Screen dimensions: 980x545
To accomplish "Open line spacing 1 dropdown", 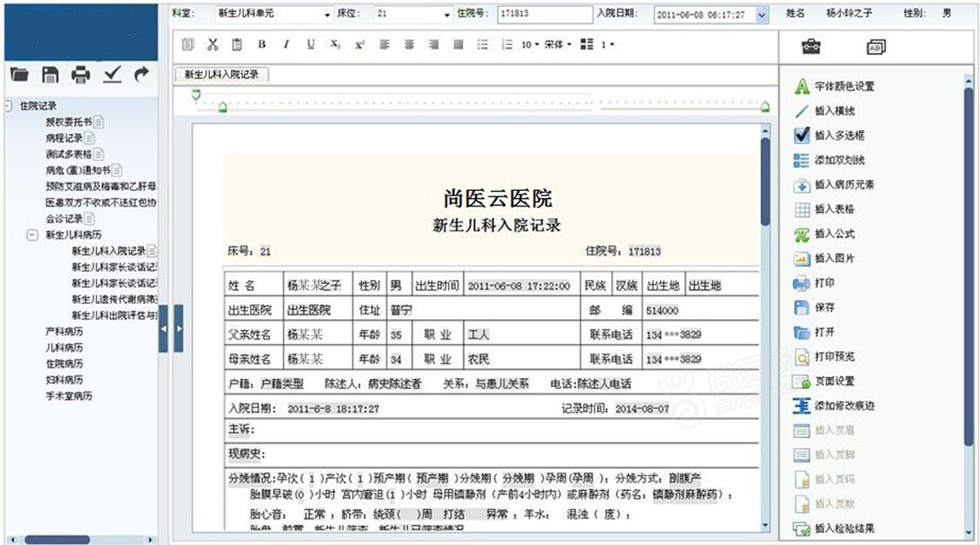I will click(x=608, y=44).
